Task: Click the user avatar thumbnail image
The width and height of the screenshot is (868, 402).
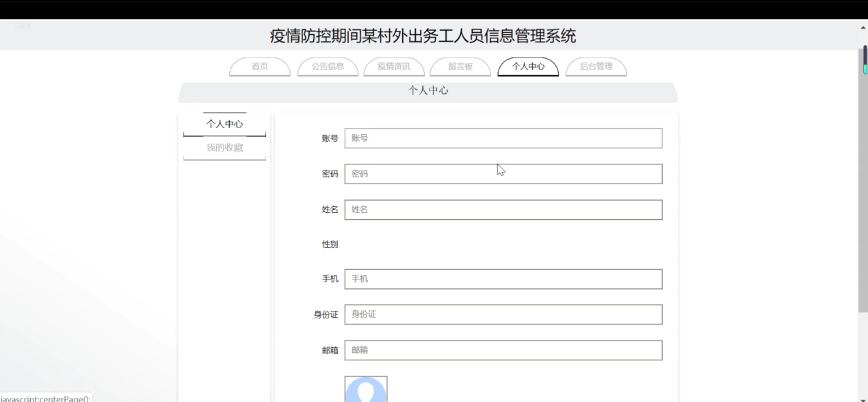Action: tap(366, 388)
